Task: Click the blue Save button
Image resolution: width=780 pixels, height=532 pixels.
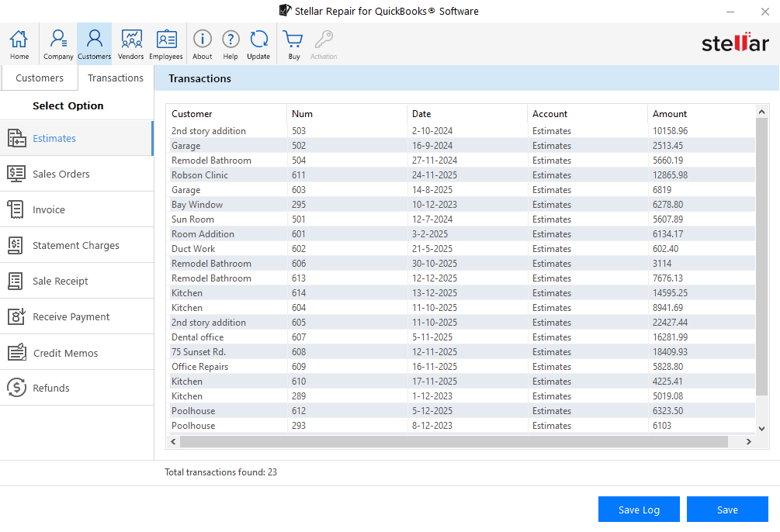Action: pyautogui.click(x=727, y=510)
